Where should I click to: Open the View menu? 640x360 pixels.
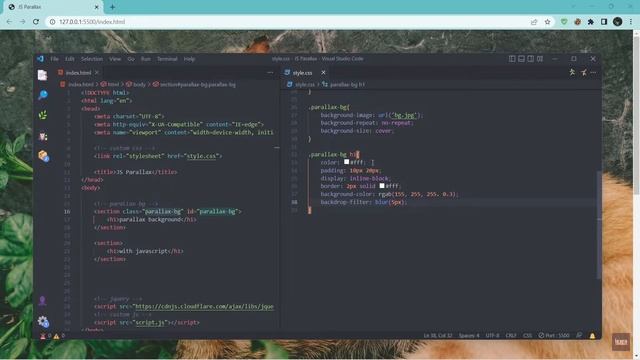(115, 59)
